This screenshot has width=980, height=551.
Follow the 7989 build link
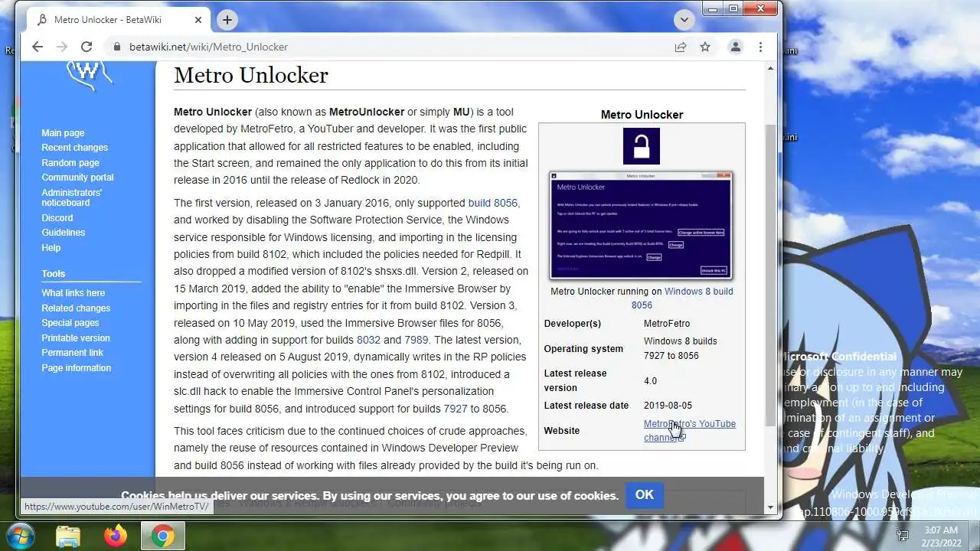[416, 340]
